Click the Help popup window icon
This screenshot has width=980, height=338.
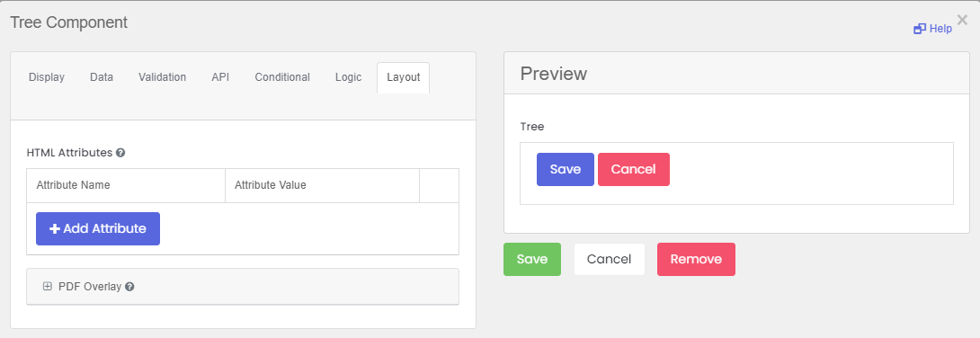click(920, 29)
